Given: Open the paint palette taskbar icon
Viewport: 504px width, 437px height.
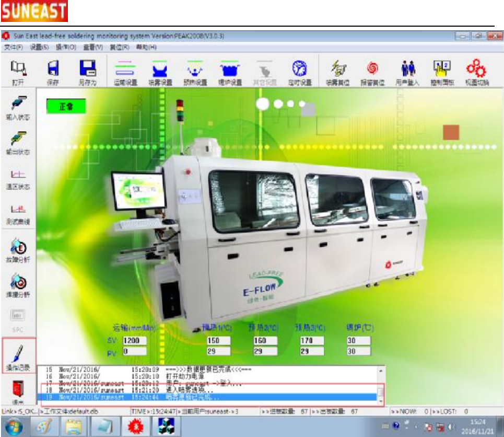Looking at the screenshot, I should 45,427.
